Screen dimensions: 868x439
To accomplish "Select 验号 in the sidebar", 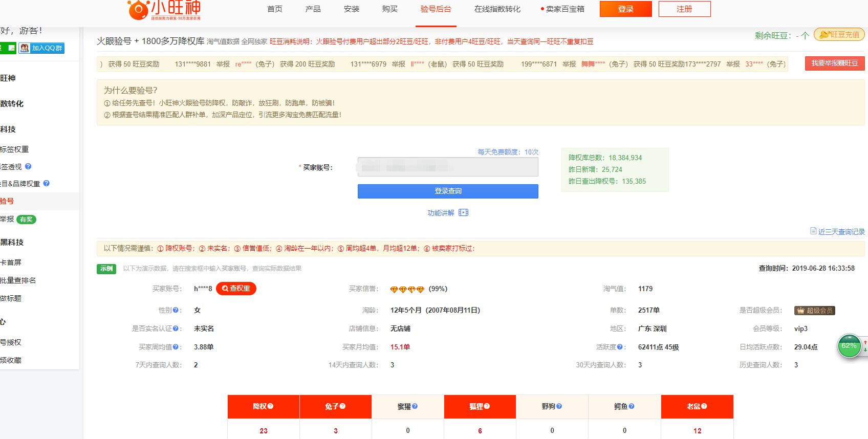I will [x=7, y=202].
